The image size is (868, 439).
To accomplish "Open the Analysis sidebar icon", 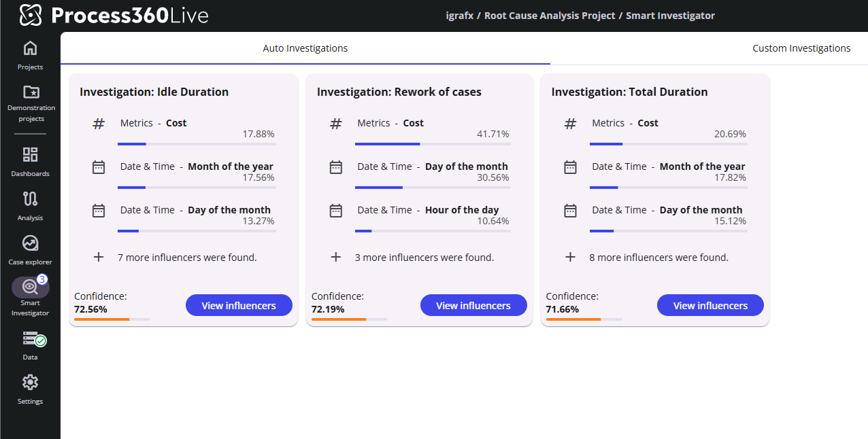I will 31,198.
